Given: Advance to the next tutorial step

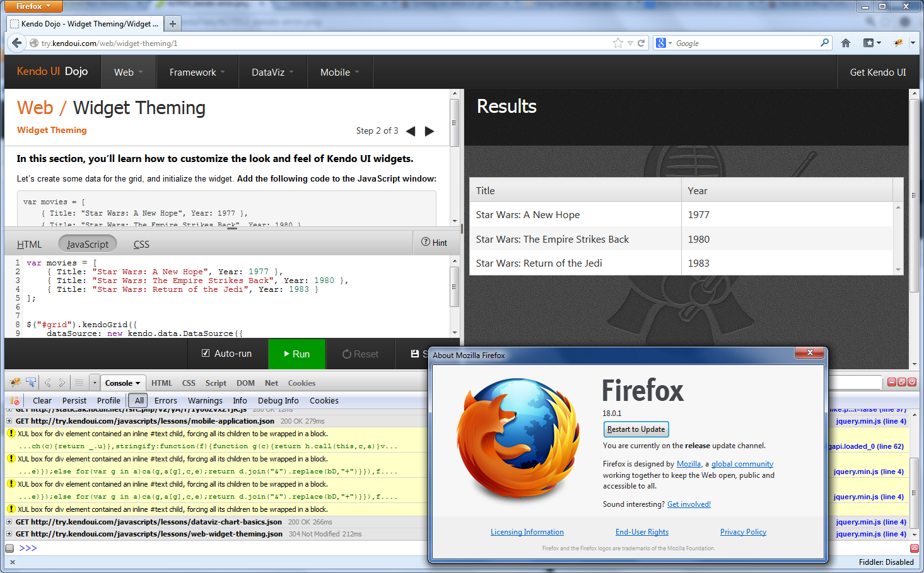Looking at the screenshot, I should (x=430, y=131).
